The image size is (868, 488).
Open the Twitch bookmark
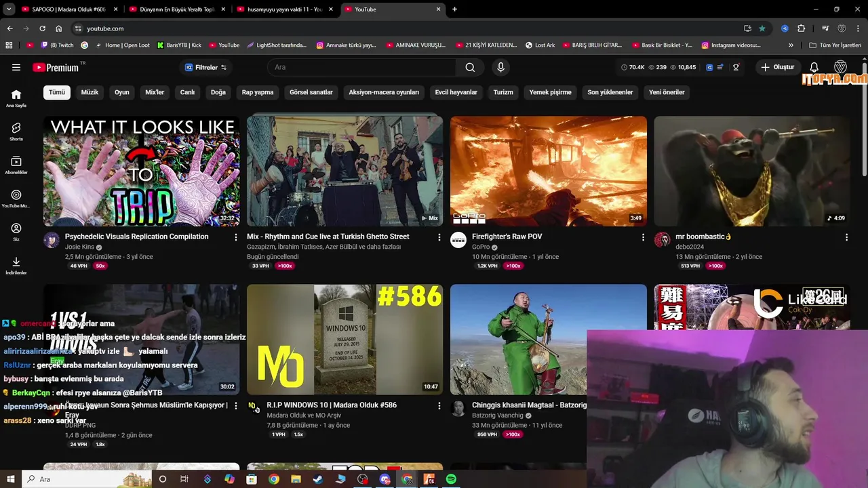click(57, 45)
